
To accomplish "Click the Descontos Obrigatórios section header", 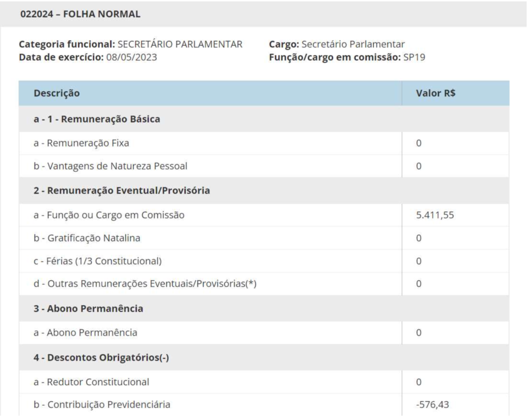I will [101, 357].
